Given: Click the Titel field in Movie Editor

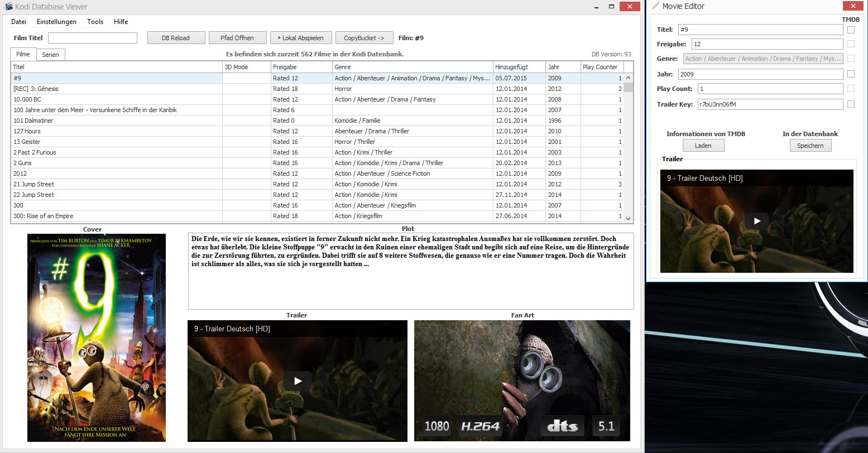Looking at the screenshot, I should pos(760,30).
